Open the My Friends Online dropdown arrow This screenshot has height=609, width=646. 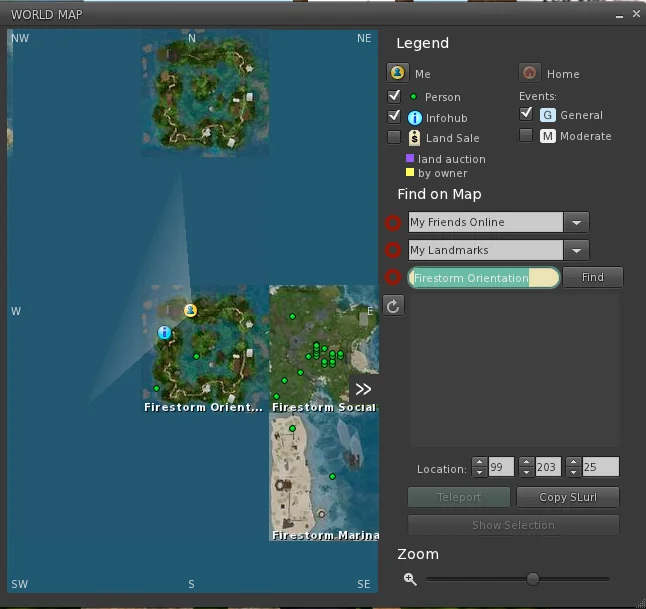pyautogui.click(x=576, y=223)
